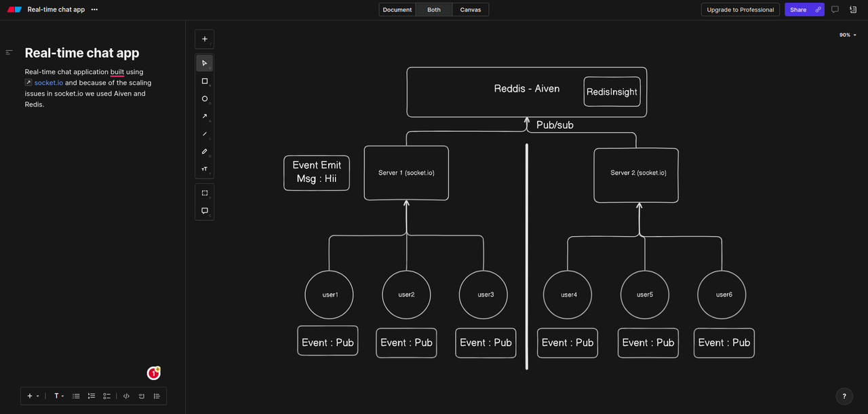
Task: Click the Upgrade to Professional button
Action: point(741,10)
